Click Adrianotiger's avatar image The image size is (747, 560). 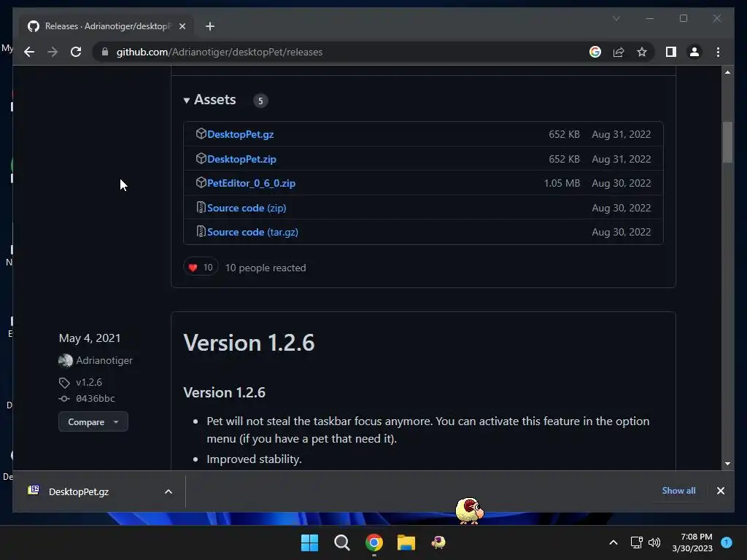(x=65, y=361)
